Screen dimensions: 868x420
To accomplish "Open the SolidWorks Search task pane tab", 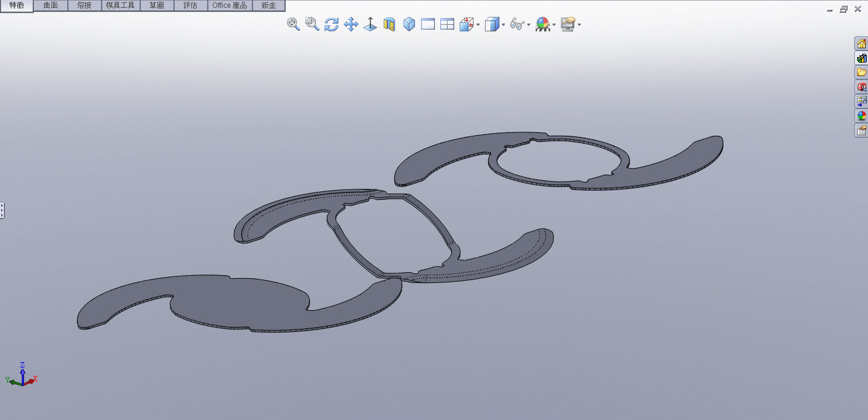I will [x=861, y=87].
